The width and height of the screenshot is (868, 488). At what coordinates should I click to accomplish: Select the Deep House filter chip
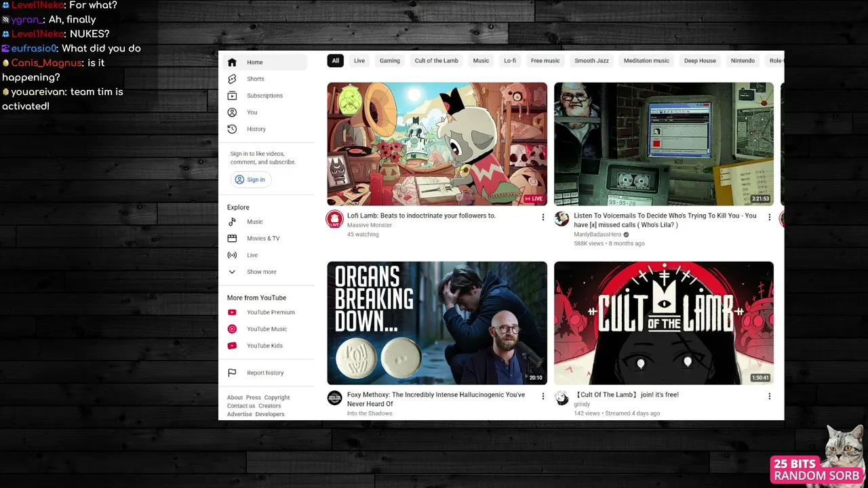700,61
